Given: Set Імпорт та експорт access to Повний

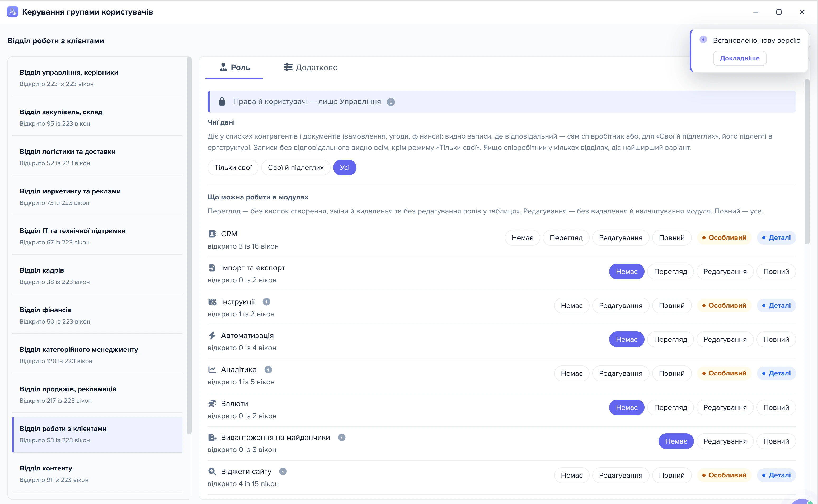Looking at the screenshot, I should click(x=776, y=272).
